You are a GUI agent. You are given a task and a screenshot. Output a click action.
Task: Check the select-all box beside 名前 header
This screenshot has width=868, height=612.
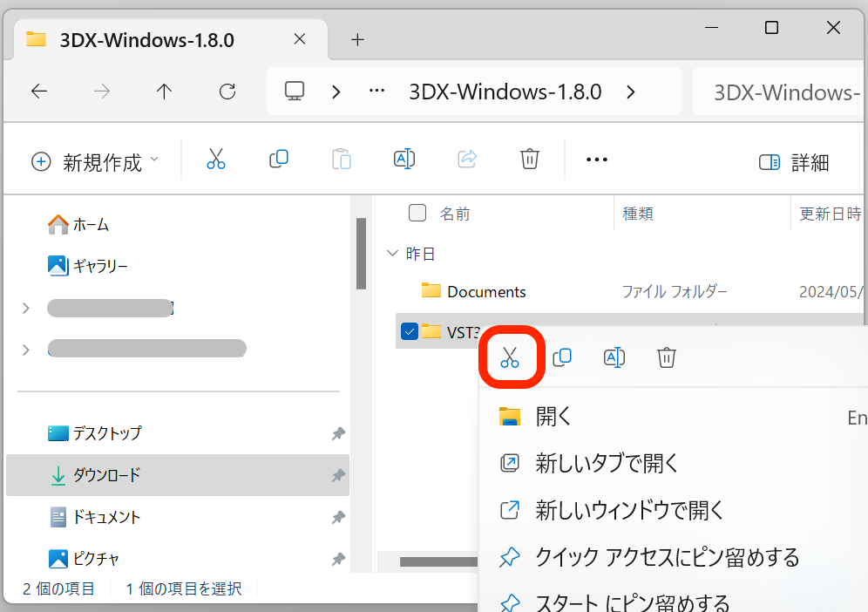[417, 213]
